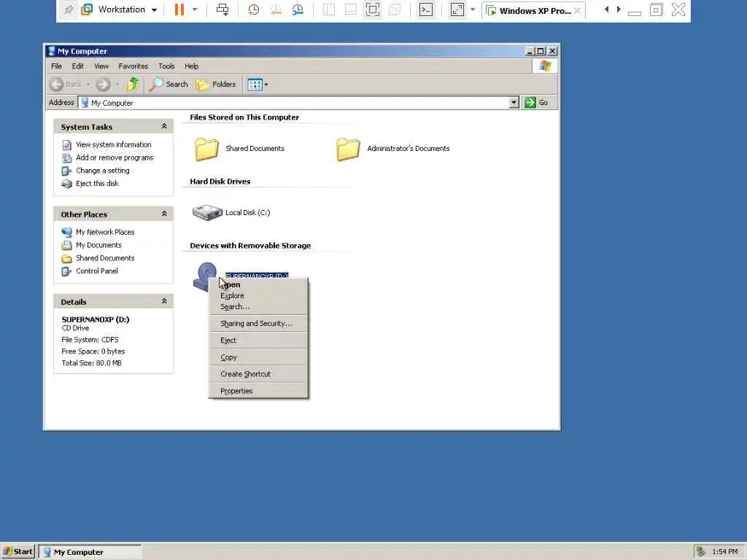Image resolution: width=747 pixels, height=560 pixels.
Task: Close the Windows XP Pro tab
Action: click(x=578, y=10)
